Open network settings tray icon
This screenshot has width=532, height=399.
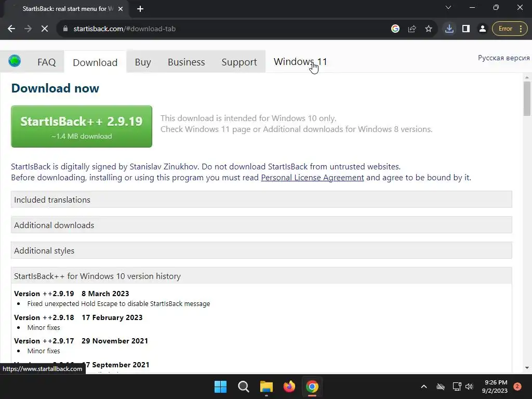[457, 387]
